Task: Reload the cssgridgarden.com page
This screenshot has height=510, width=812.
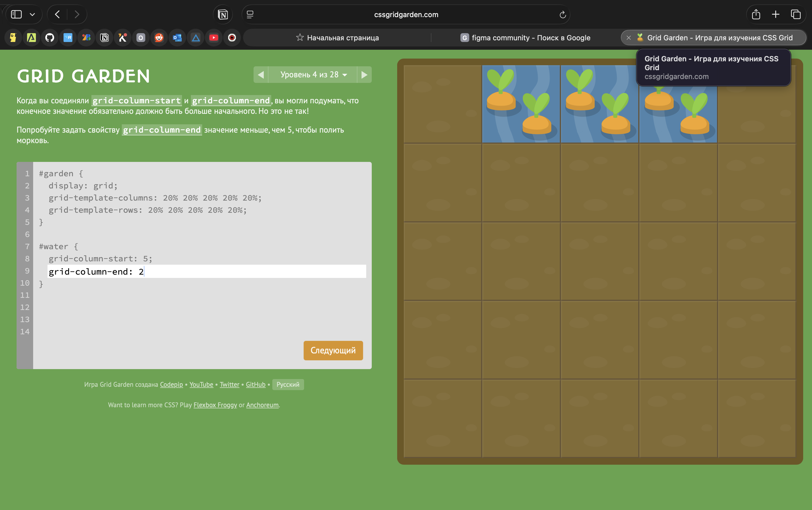Action: [x=562, y=14]
